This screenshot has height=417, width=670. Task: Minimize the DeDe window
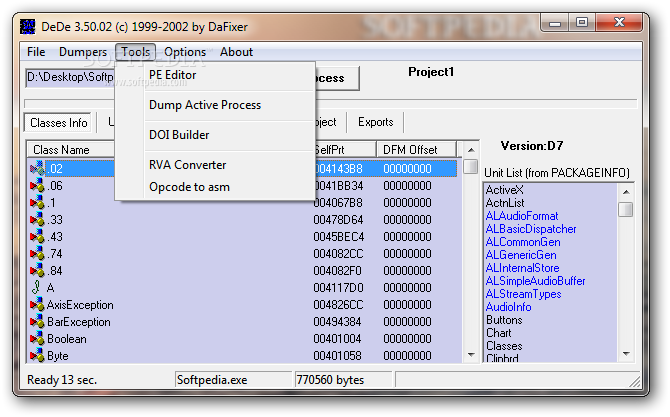[x=555, y=23]
